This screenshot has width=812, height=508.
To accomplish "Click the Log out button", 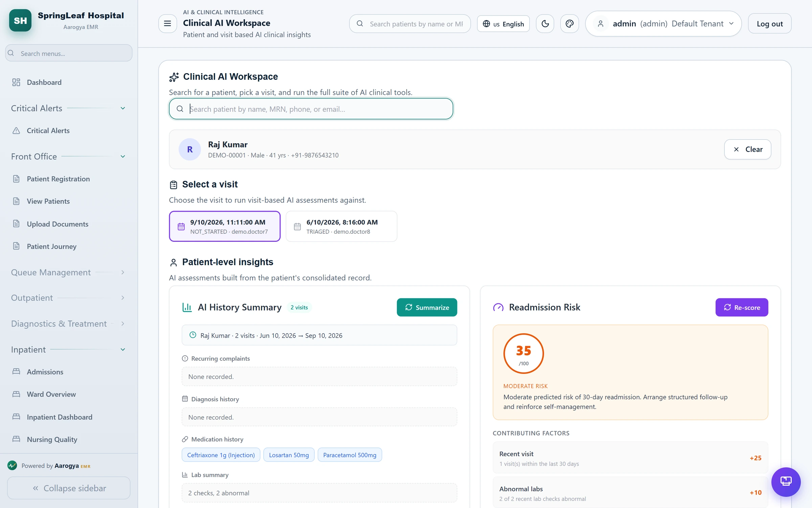I will [769, 23].
